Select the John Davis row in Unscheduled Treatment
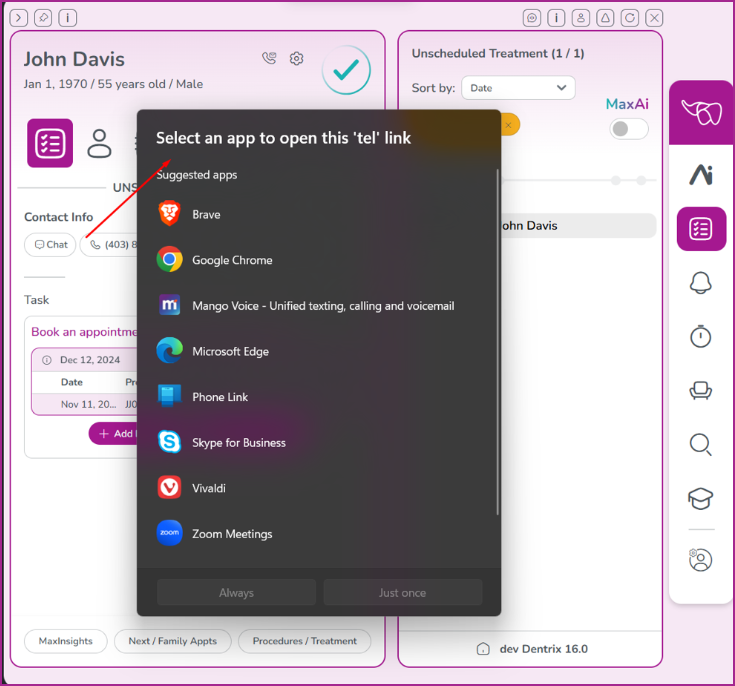Screen dimensions: 735x686 pos(578,226)
